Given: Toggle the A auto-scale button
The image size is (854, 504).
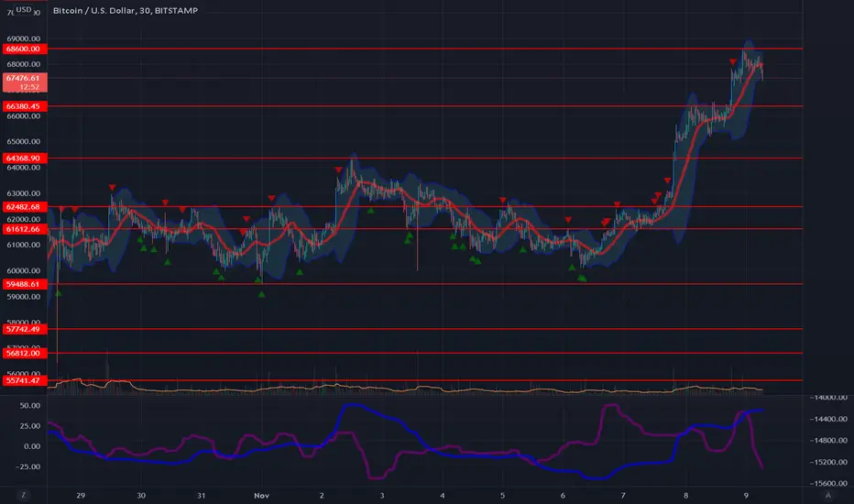Looking at the screenshot, I should click(x=827, y=495).
